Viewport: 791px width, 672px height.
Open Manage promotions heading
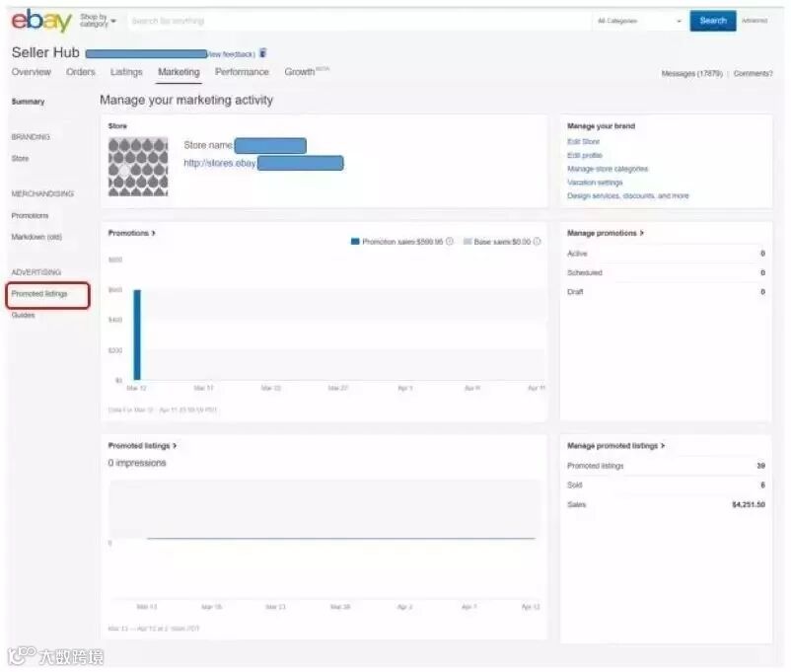click(606, 233)
